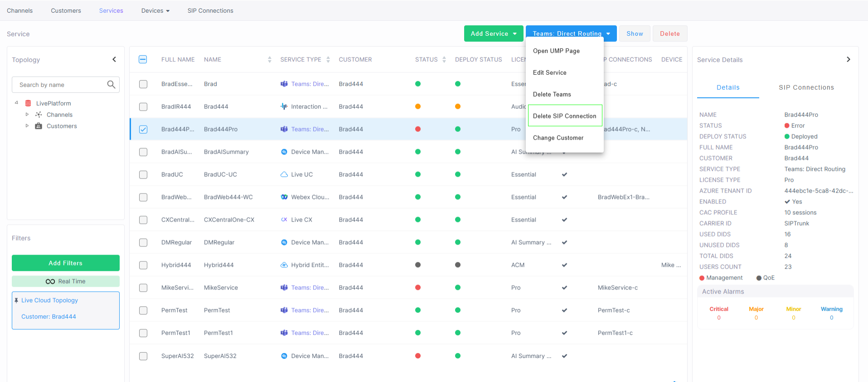Click the LivePlatform database icon
The width and height of the screenshot is (868, 382).
(x=28, y=103)
